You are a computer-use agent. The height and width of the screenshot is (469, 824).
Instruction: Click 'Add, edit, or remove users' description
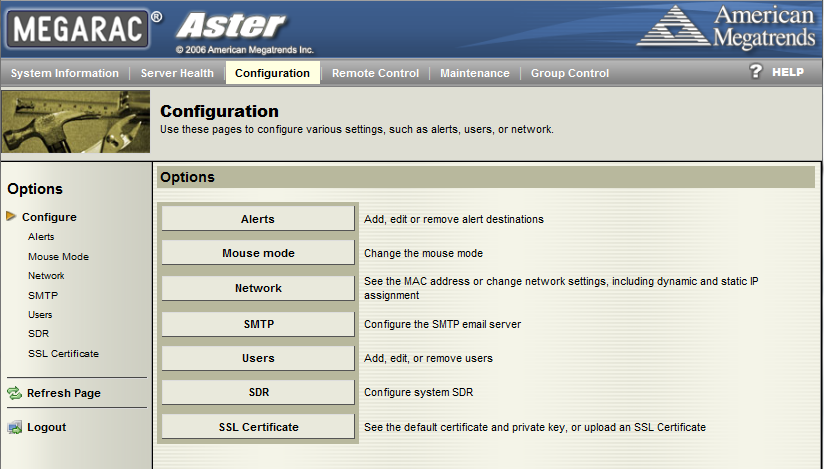point(428,359)
